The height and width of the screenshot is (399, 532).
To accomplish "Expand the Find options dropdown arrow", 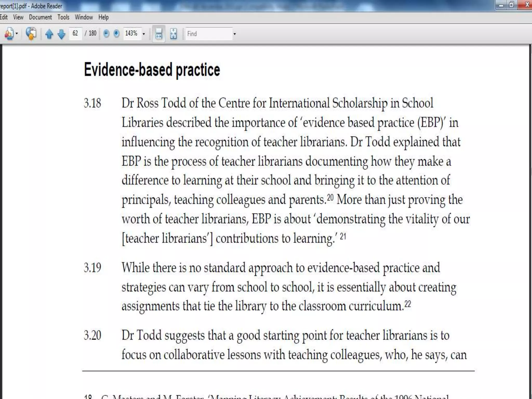I will [235, 34].
